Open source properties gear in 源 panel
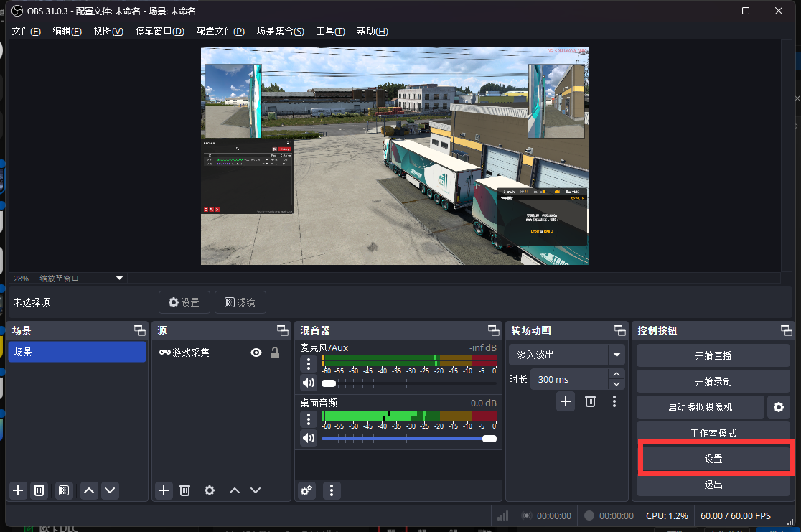The height and width of the screenshot is (532, 801). (210, 490)
